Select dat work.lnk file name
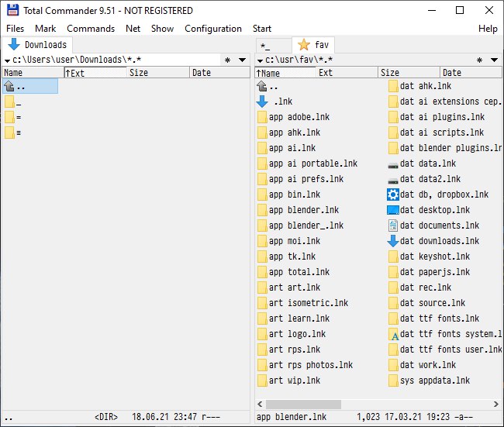Viewport: 504px width, 427px height. click(x=428, y=365)
